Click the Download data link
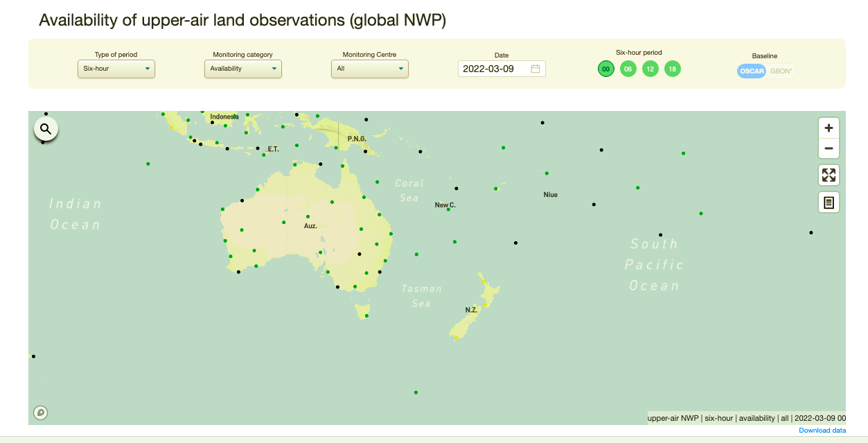868x443 pixels. [x=822, y=431]
